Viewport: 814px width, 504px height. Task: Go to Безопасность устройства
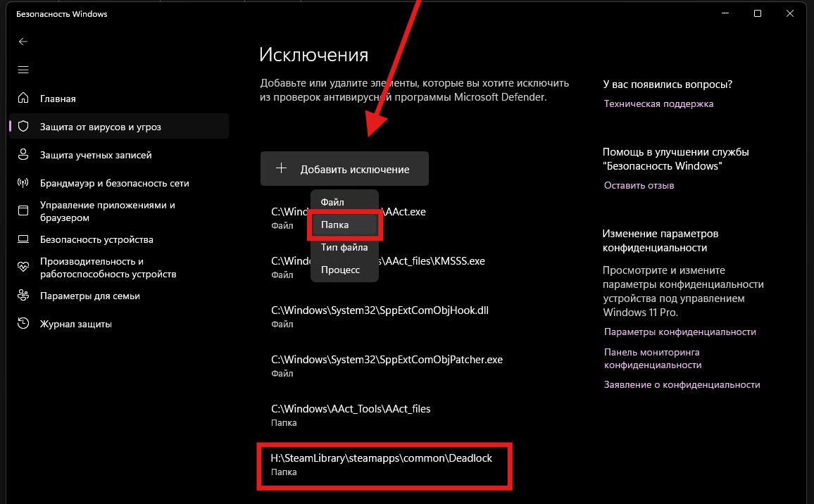119,239
